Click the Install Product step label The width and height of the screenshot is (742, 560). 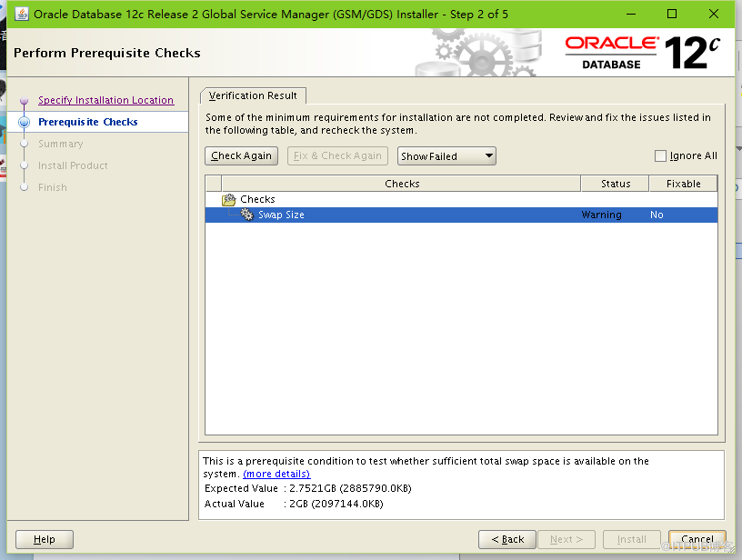73,165
